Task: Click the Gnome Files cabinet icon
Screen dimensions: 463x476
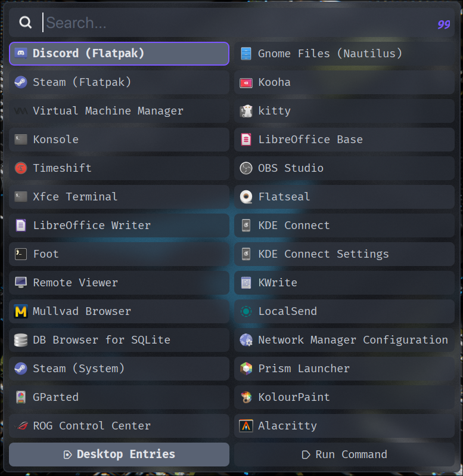Action: (246, 54)
